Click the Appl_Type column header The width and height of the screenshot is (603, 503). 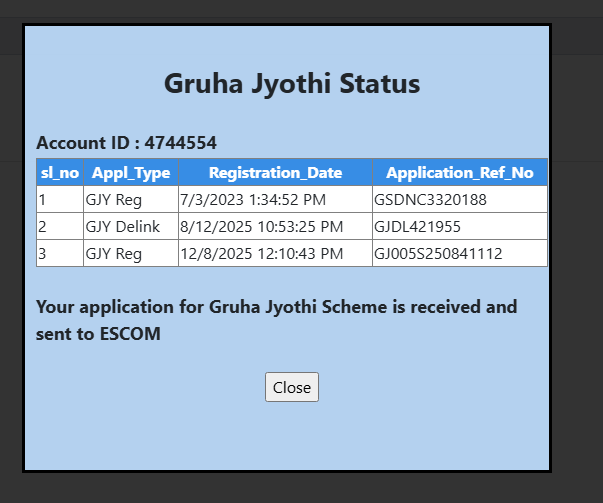[131, 173]
